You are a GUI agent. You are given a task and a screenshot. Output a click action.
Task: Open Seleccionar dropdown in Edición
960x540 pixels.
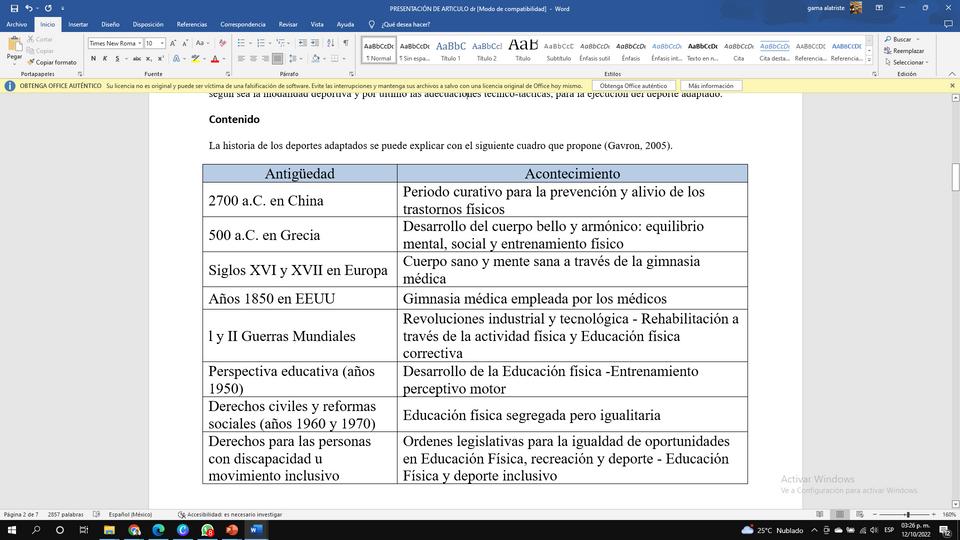907,62
